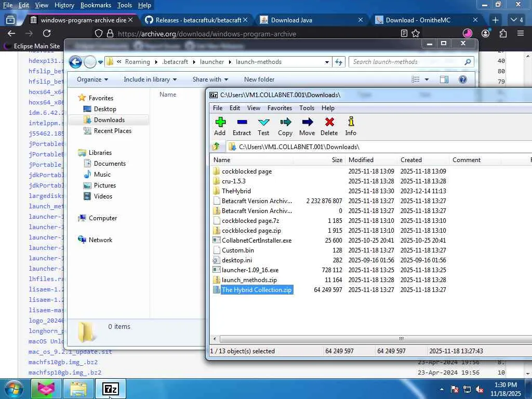Open Info for the selected file
The width and height of the screenshot is (532, 399).
coord(351,126)
